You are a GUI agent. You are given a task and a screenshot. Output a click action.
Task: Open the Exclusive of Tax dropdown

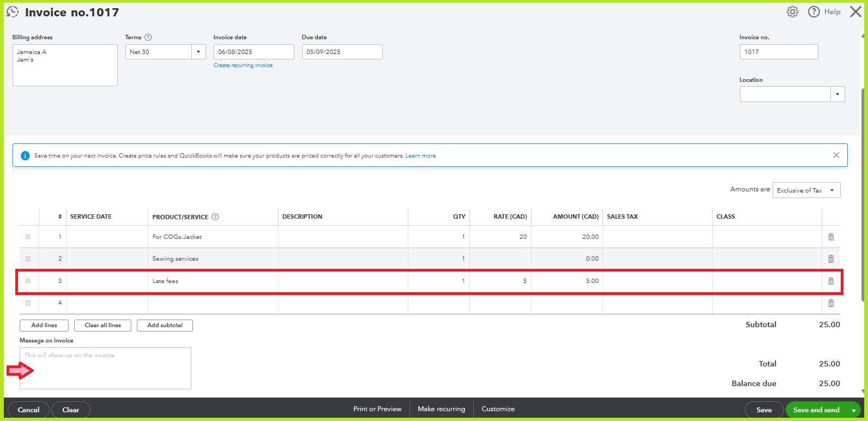click(832, 190)
